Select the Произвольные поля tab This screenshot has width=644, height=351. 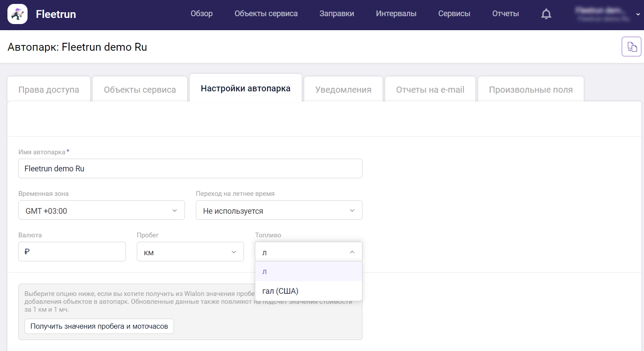530,90
